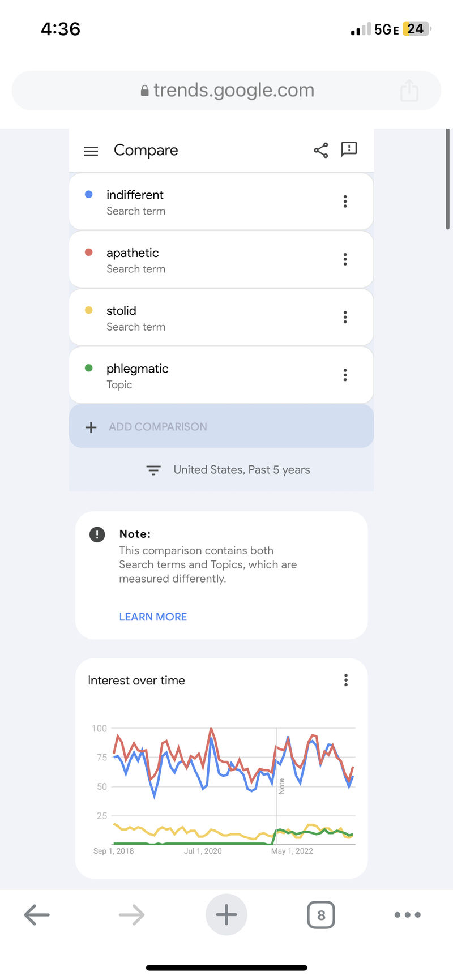
Task: Open a new tab with plus button
Action: (x=226, y=914)
